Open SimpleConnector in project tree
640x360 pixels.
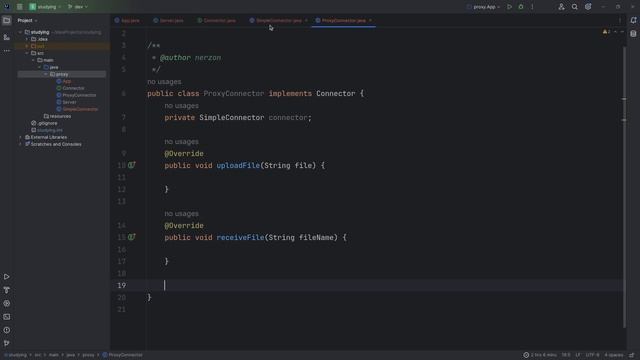pos(77,109)
